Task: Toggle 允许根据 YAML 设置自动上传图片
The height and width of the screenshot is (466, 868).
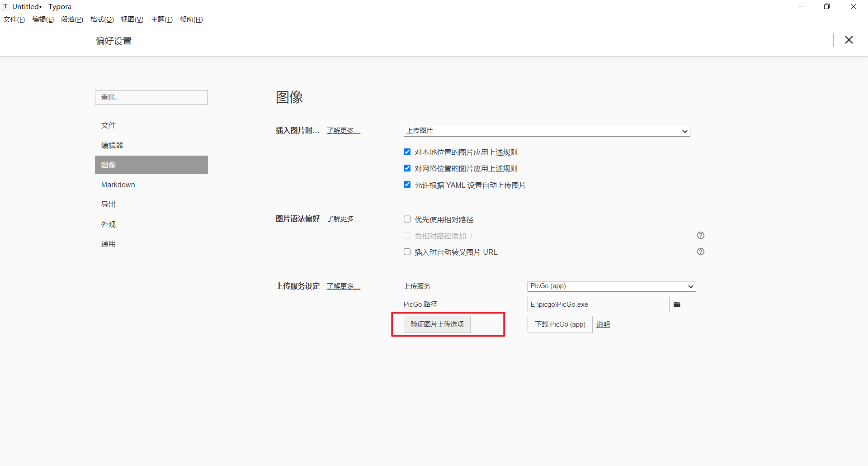Action: click(407, 185)
